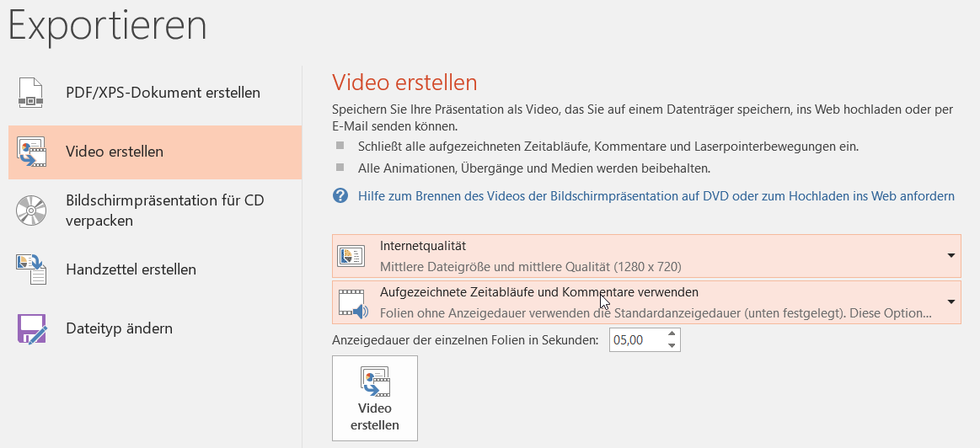Click the film strip speaker icon
This screenshot has height=448, width=980.
pyautogui.click(x=353, y=302)
